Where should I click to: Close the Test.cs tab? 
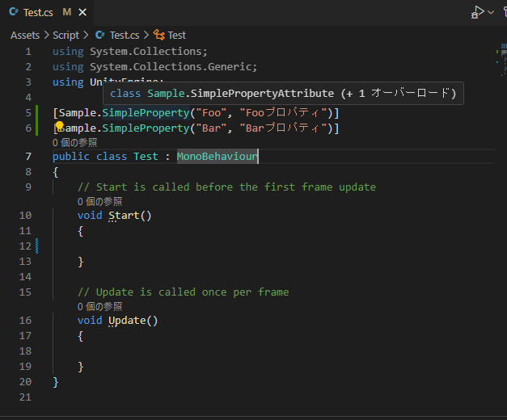click(x=82, y=12)
